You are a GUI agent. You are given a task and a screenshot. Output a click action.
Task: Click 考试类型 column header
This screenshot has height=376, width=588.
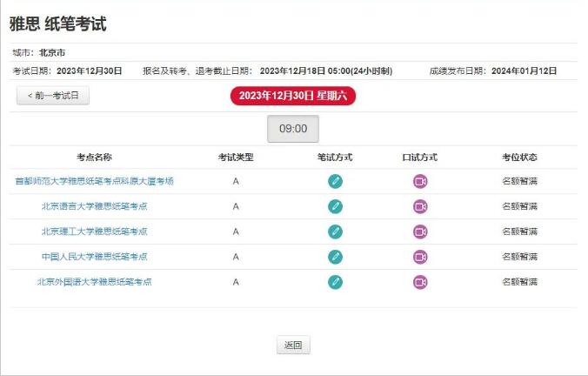tap(236, 158)
